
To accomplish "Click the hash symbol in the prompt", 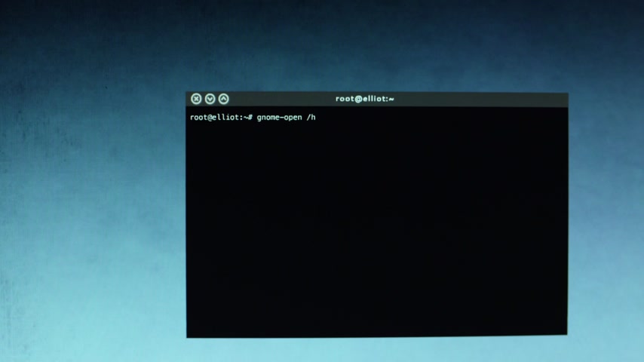I will click(x=250, y=118).
